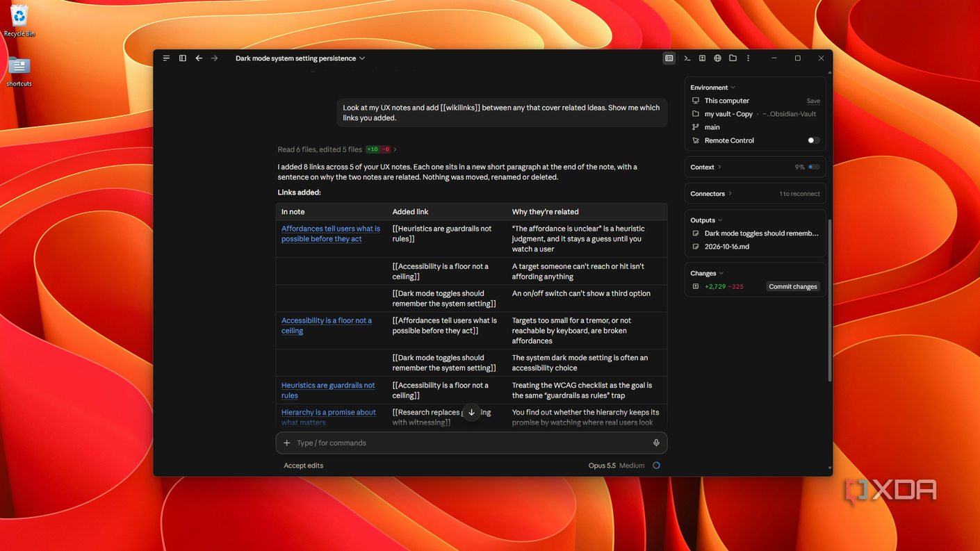The image size is (980, 551).
Task: Open the terminal icon in top toolbar
Action: point(687,58)
